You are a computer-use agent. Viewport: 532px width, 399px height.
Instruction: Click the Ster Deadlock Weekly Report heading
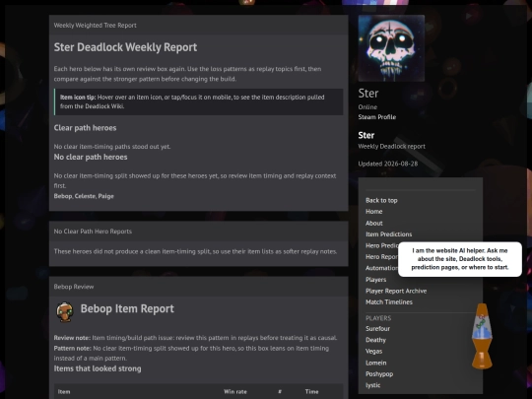click(125, 47)
